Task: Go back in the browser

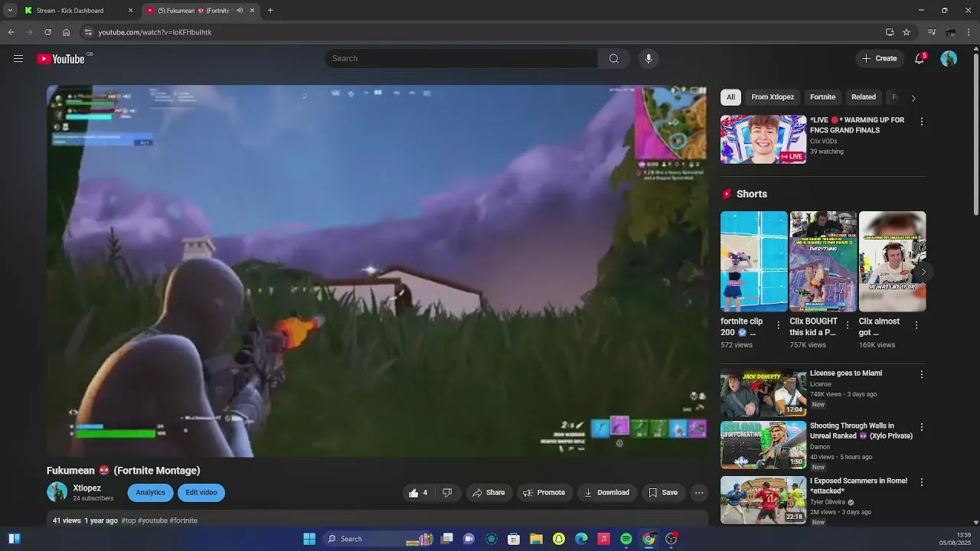Action: click(11, 32)
